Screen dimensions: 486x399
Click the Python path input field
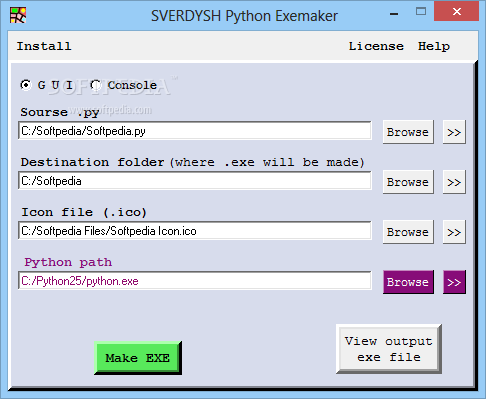pos(195,281)
